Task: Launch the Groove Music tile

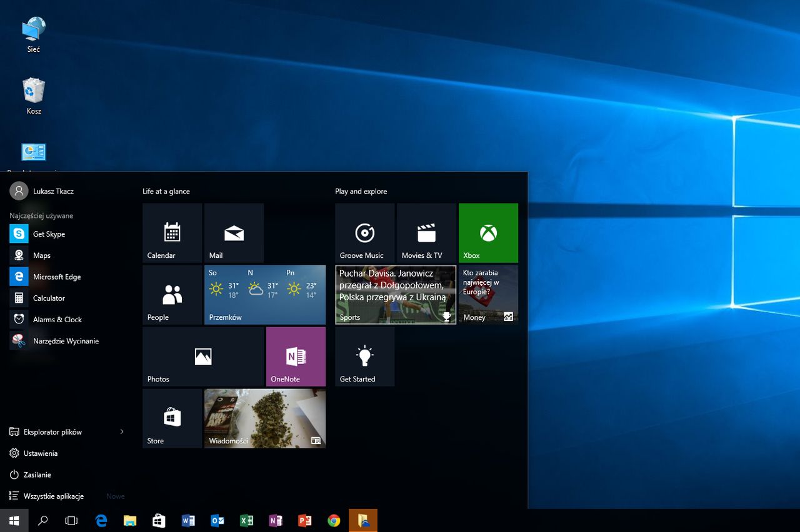Action: coord(364,233)
